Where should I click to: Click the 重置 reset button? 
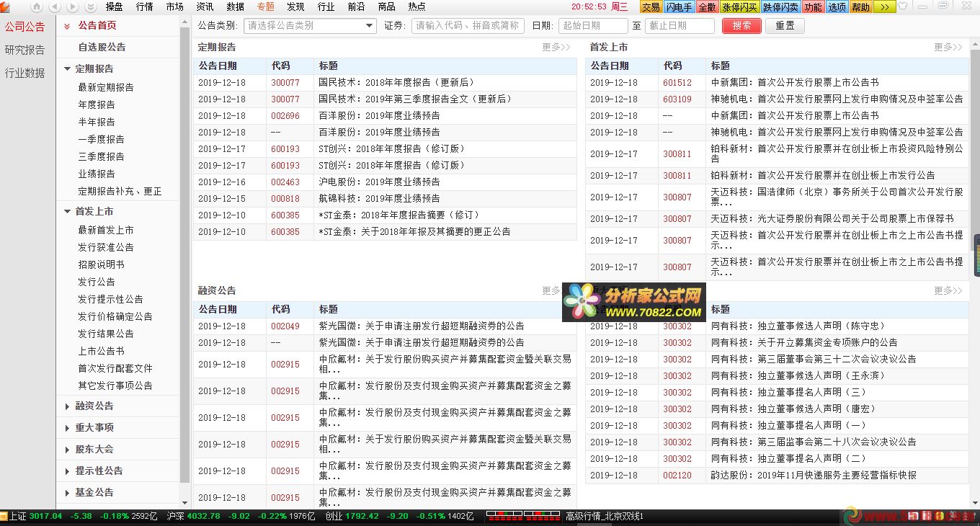[x=785, y=25]
